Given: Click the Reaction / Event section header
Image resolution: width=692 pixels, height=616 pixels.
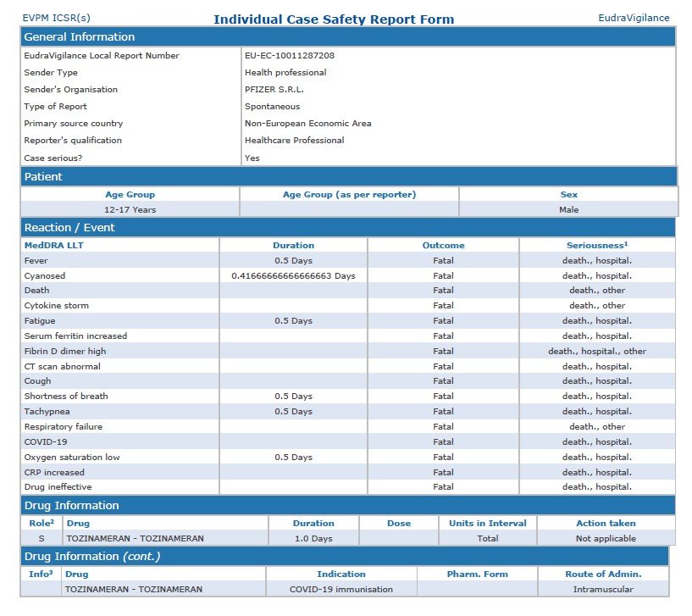Looking at the screenshot, I should [69, 228].
